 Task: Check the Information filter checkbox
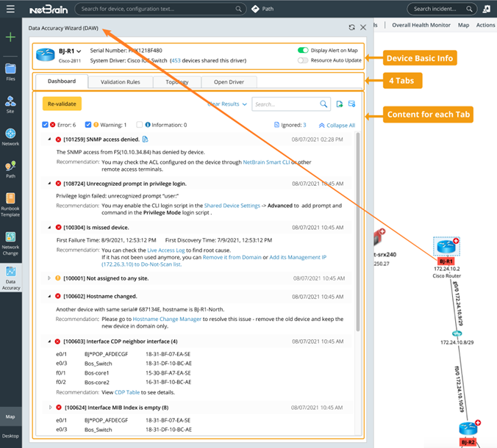(140, 125)
